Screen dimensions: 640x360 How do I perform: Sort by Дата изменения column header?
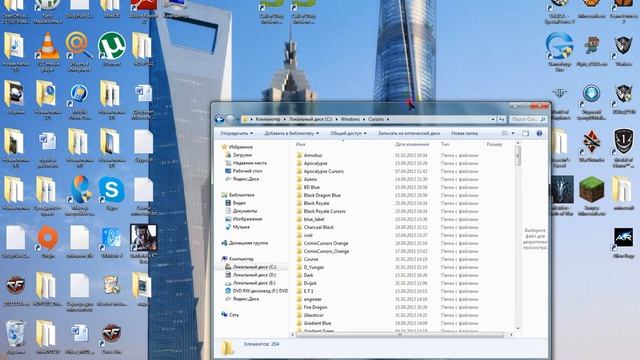click(x=412, y=144)
